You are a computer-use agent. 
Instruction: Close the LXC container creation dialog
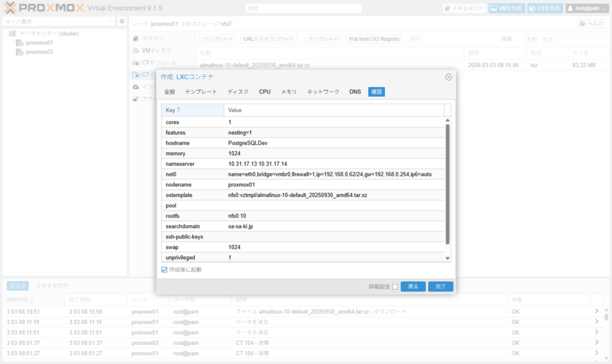point(448,77)
